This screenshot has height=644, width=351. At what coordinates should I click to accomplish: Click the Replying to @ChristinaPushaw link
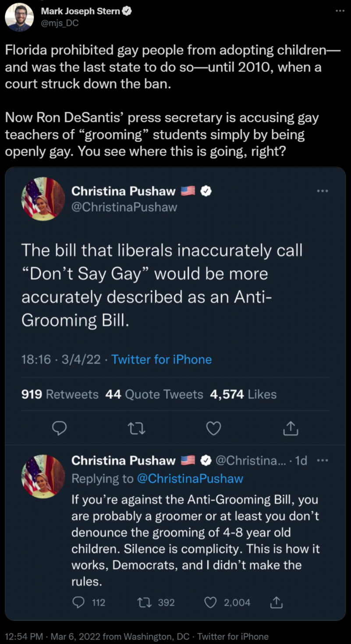190,478
